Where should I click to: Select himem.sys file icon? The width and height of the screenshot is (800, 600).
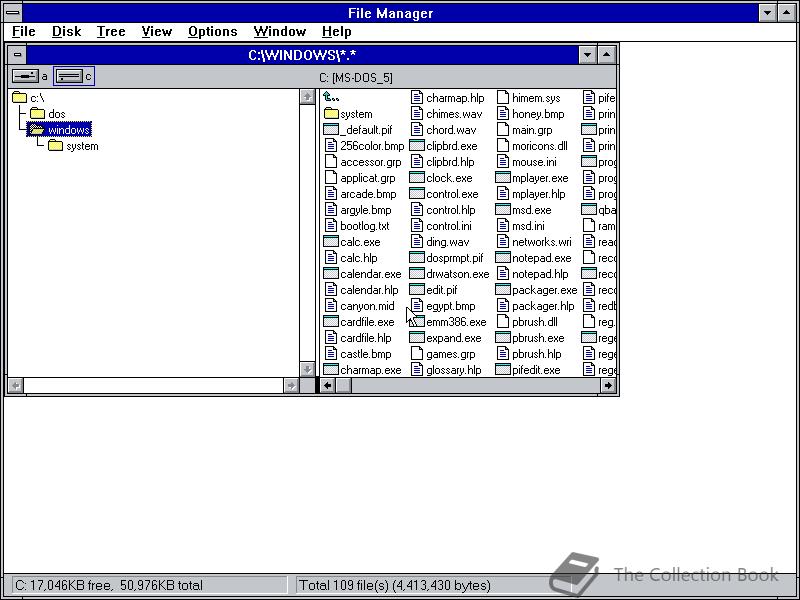point(503,97)
